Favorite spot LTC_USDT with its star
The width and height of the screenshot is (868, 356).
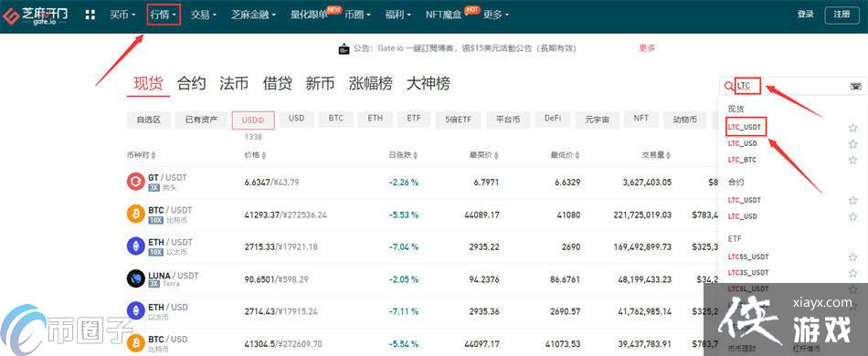click(x=852, y=128)
